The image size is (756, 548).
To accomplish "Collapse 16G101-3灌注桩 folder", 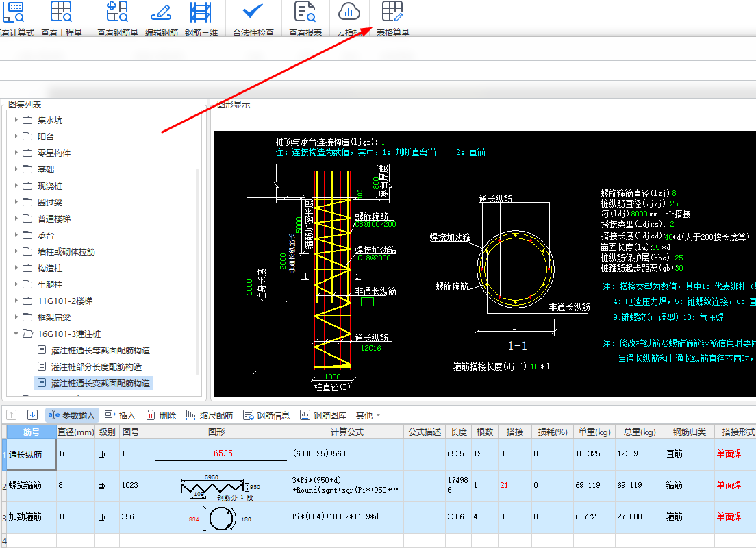I will pos(16,334).
